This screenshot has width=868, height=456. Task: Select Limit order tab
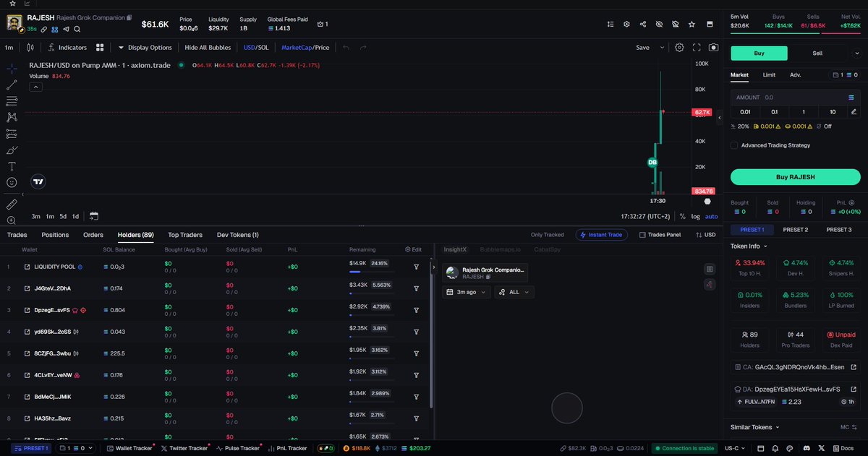769,74
